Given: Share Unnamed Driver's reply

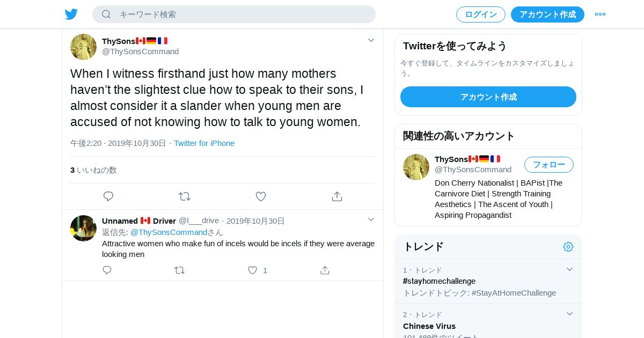Looking at the screenshot, I should coord(325,270).
